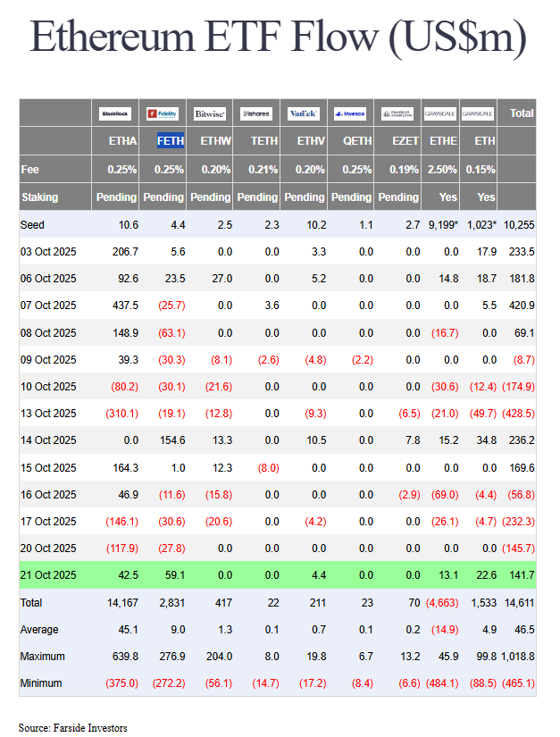Click the Source: Farside Investors text

[x=72, y=728]
